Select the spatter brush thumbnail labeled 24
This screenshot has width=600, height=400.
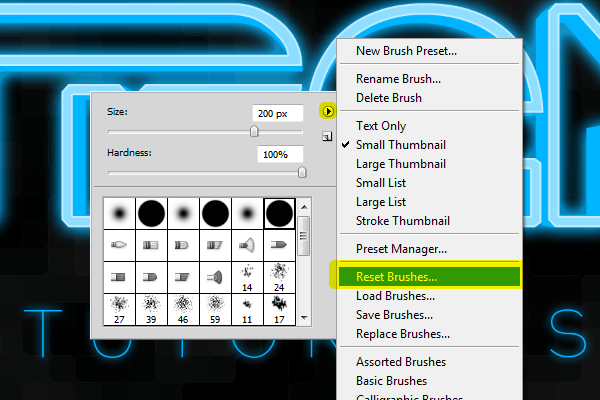coord(279,278)
